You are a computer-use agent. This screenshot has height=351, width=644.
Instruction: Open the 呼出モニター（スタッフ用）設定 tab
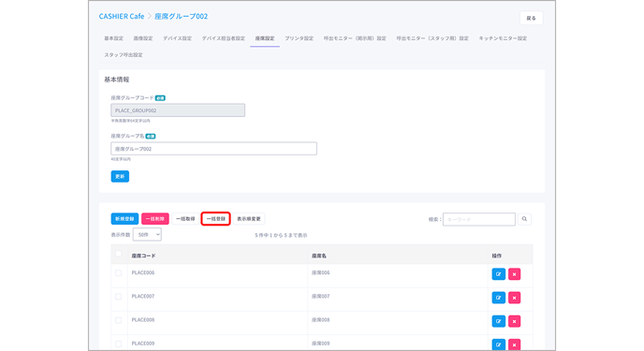[432, 38]
